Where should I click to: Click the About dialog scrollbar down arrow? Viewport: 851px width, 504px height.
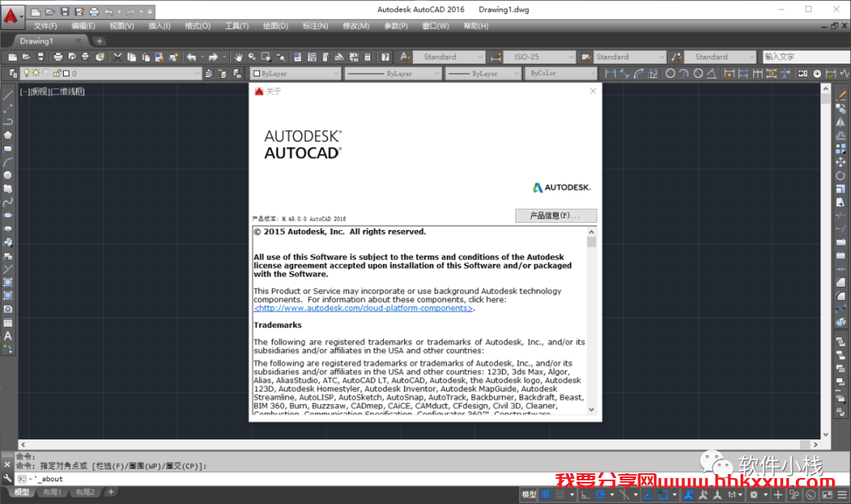[592, 409]
